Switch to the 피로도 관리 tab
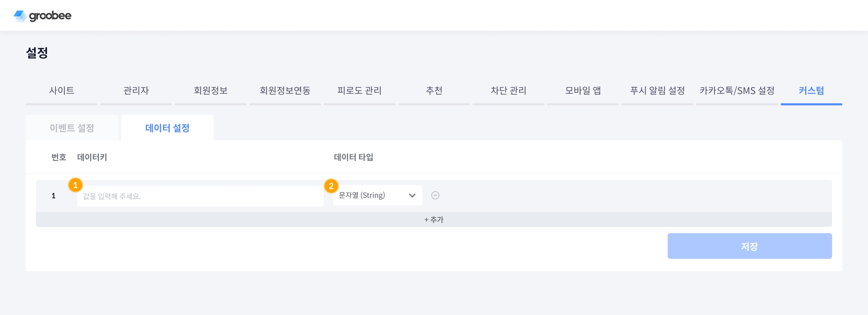This screenshot has width=868, height=315. point(359,91)
